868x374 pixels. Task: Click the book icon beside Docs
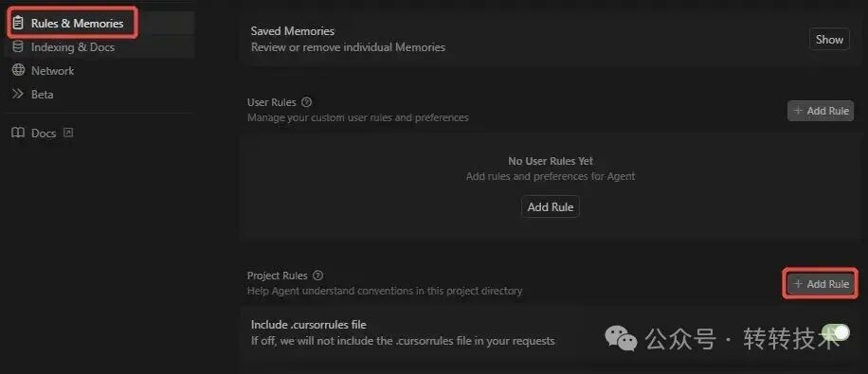pyautogui.click(x=18, y=134)
